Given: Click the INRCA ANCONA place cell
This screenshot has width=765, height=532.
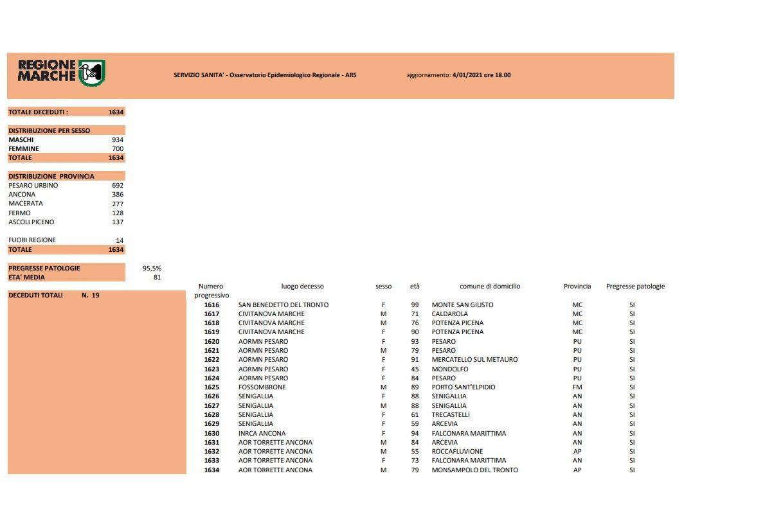Looking at the screenshot, I should point(262,434).
